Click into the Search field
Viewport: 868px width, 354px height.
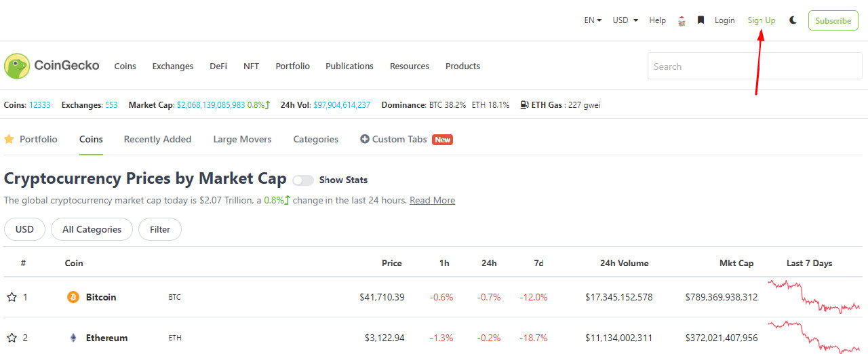coord(755,66)
